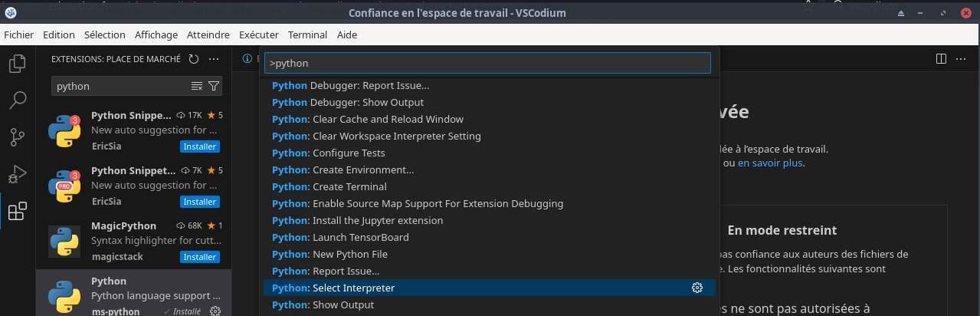Open the Search view in activity bar

click(x=17, y=100)
